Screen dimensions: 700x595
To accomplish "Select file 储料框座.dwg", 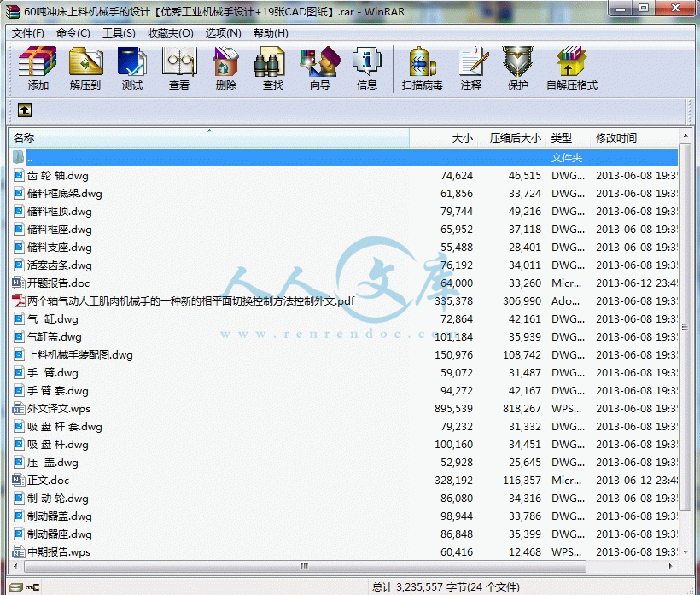I will (x=60, y=230).
